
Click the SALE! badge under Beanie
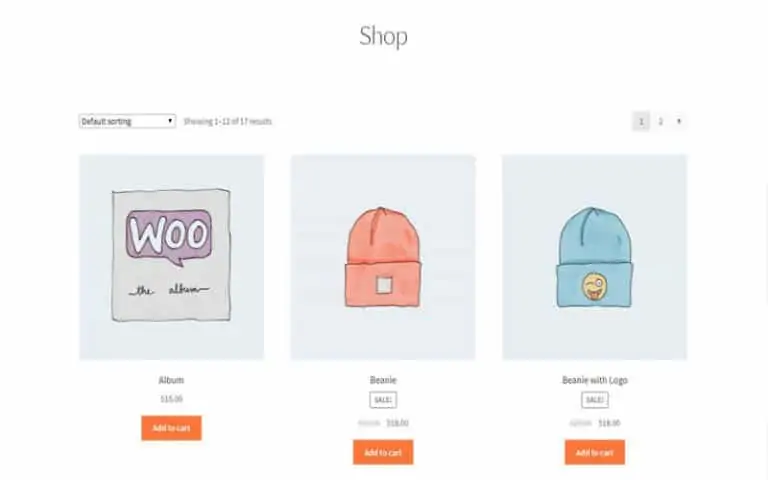tap(383, 400)
